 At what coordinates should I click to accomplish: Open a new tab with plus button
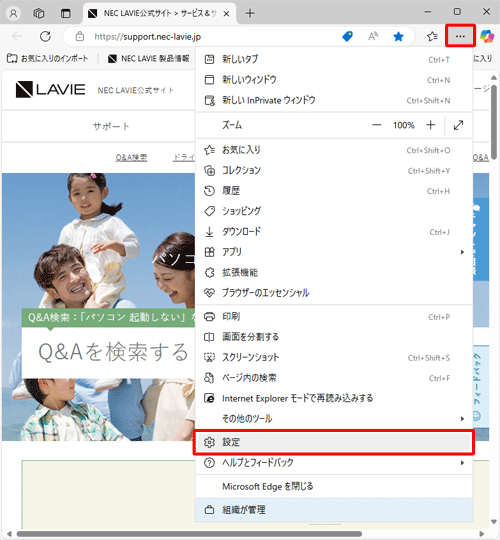(250, 13)
